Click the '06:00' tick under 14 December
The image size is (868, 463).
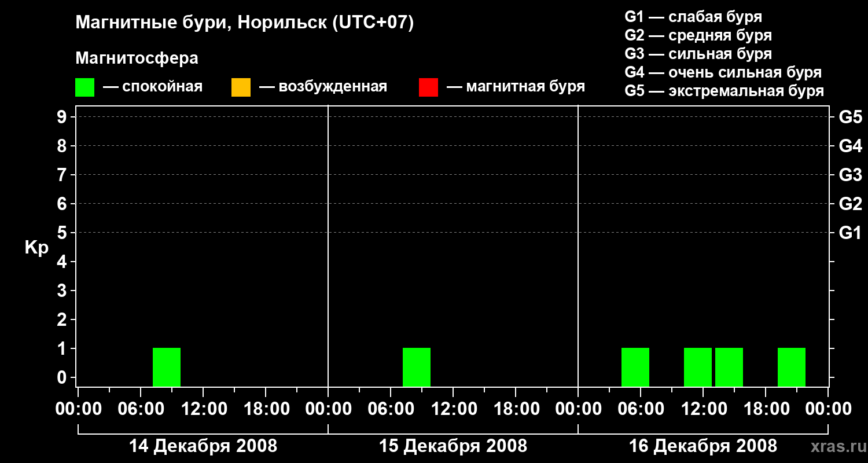coord(141,409)
